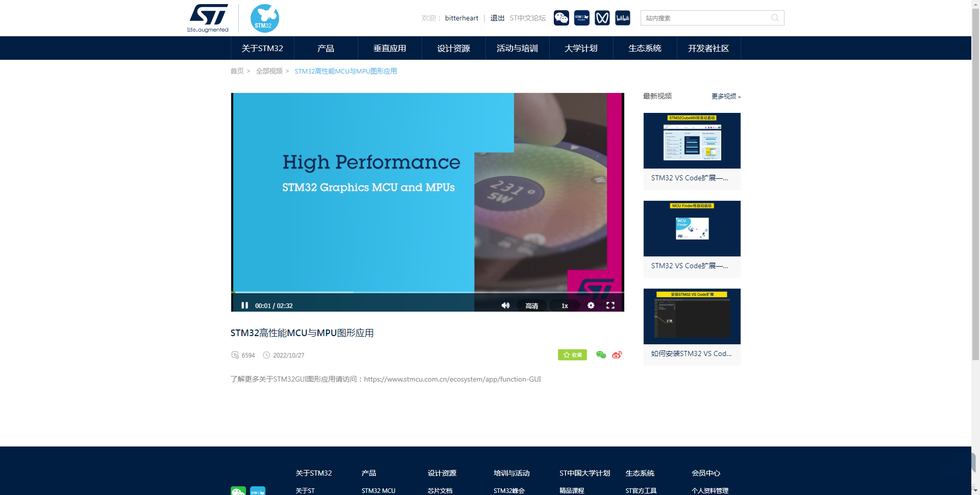Open the 开发者社区 navigation menu
Screen dimensions: 980x495
coord(709,48)
